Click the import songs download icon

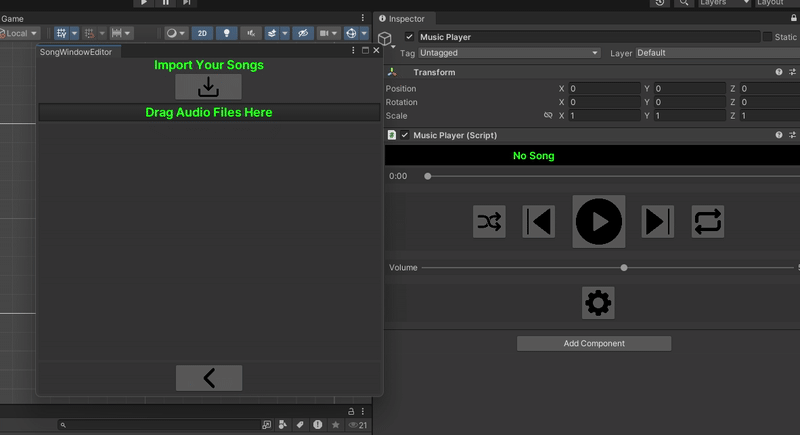(208, 87)
